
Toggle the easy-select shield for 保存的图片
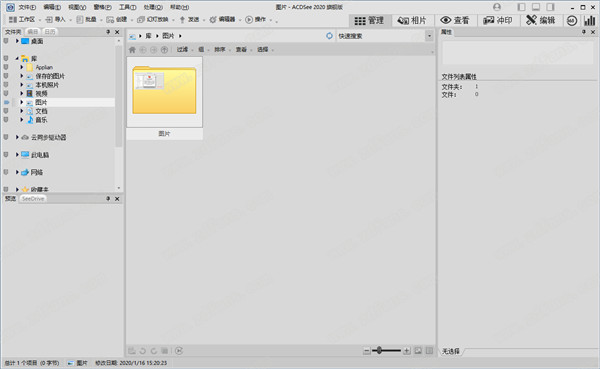coord(6,76)
